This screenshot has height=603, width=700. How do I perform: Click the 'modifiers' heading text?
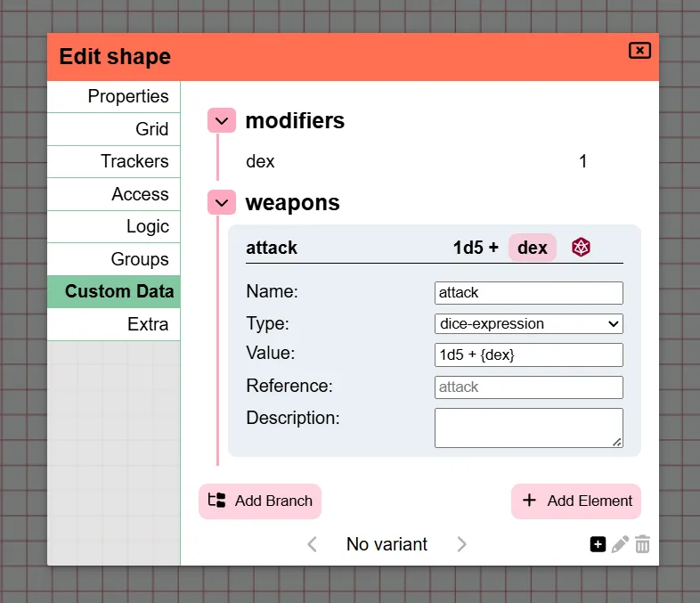[x=295, y=120]
